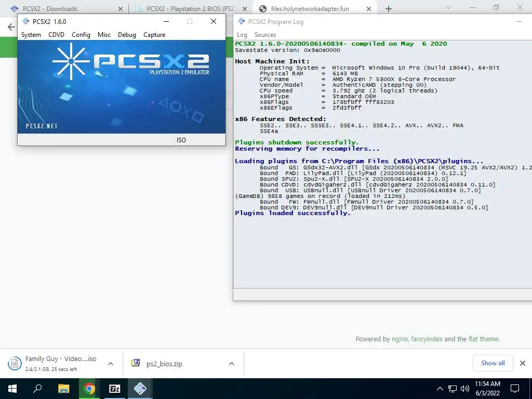Click the Chrome tab search chevron
532x399 pixels.
point(448,7)
